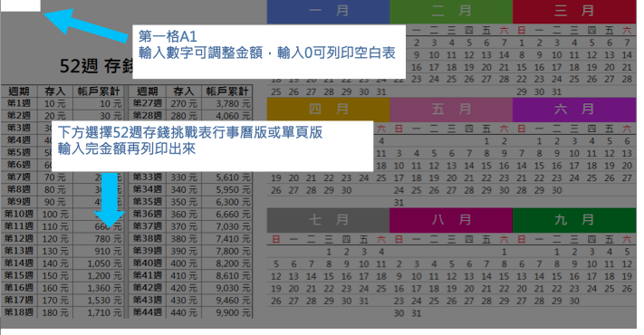The width and height of the screenshot is (644, 335).
Task: Select day 31 in the 五月 calendar
Action: [x=399, y=203]
